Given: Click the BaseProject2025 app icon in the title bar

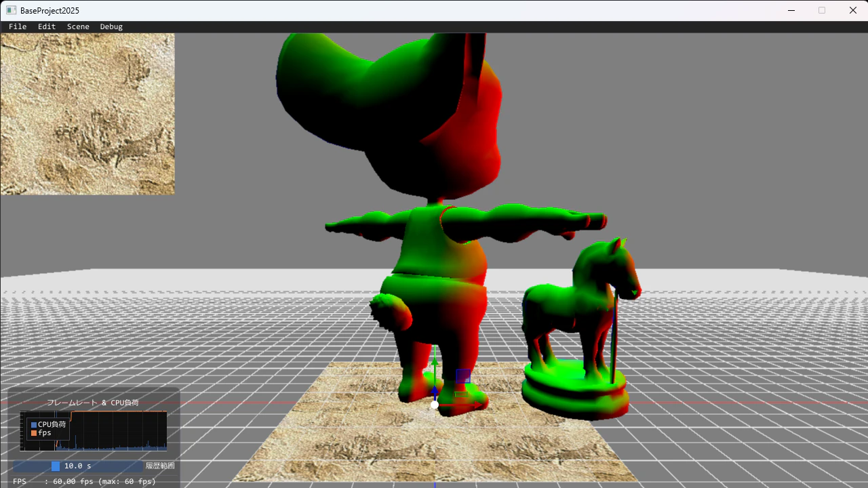Looking at the screenshot, I should pos(11,10).
